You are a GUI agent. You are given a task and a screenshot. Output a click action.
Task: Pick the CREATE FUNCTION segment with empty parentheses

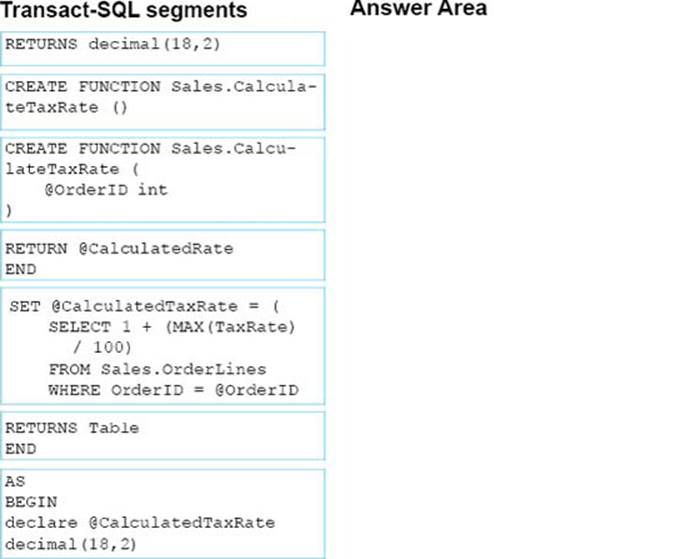pyautogui.click(x=162, y=97)
